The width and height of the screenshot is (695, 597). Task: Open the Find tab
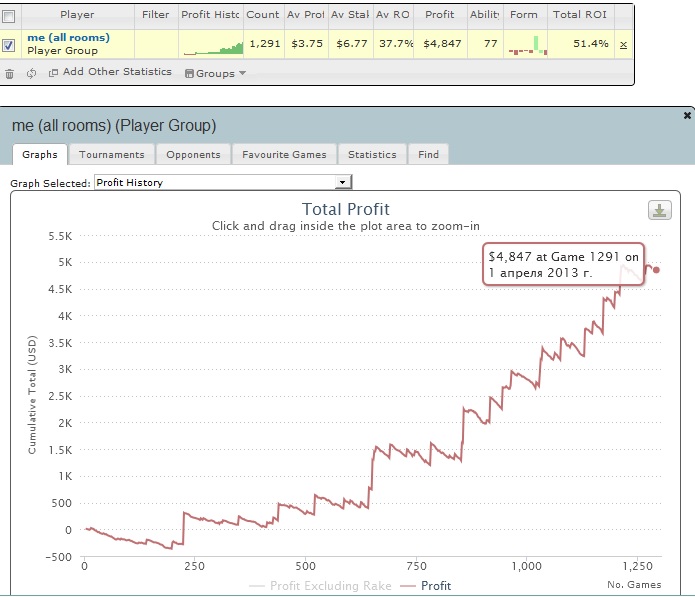pos(428,154)
